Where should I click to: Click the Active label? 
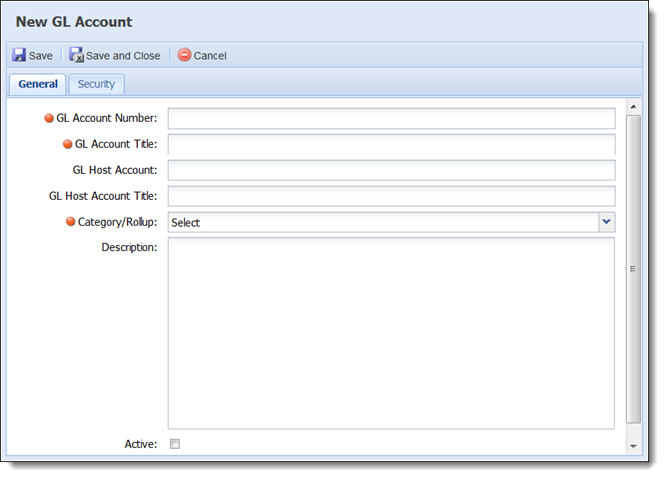tap(141, 444)
